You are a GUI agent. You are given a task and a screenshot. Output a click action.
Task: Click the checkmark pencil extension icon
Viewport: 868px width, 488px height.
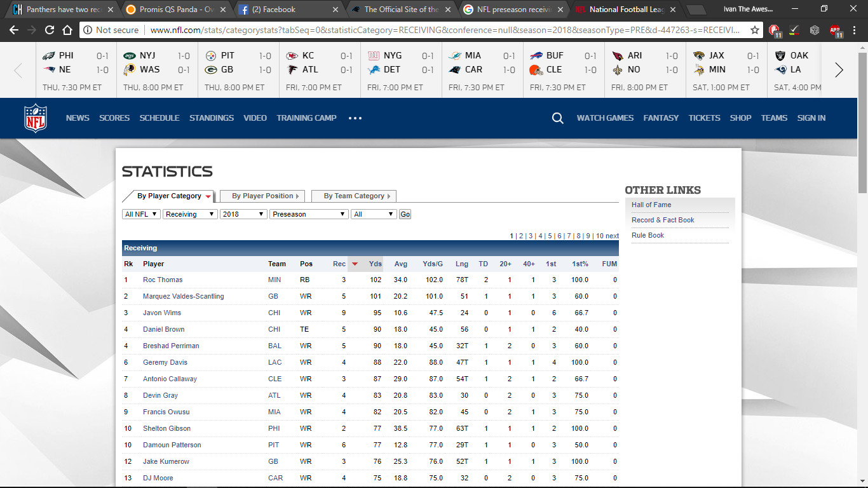pos(794,30)
